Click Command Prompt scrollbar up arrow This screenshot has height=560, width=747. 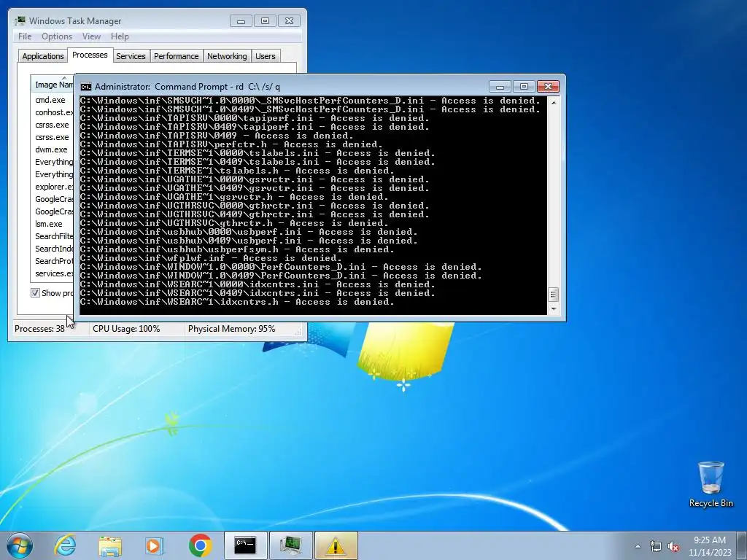tap(553, 102)
